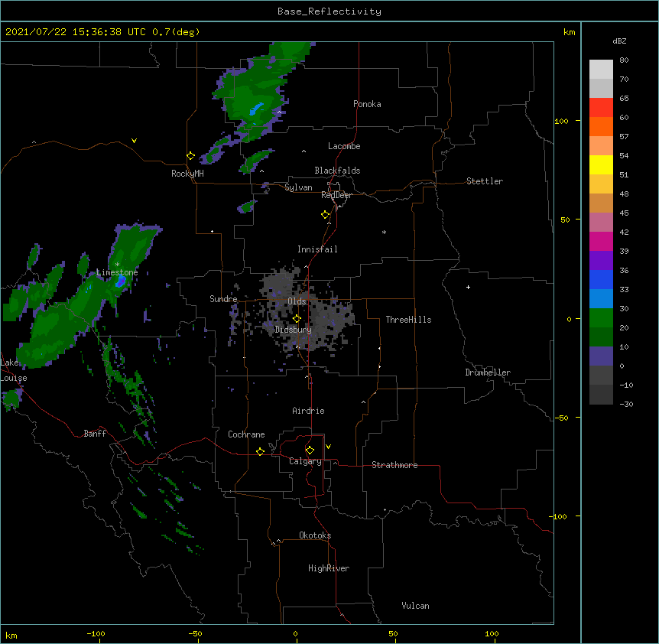Screen dimensions: 659x644
Task: Click the RedDeer city label
Action: (x=336, y=195)
